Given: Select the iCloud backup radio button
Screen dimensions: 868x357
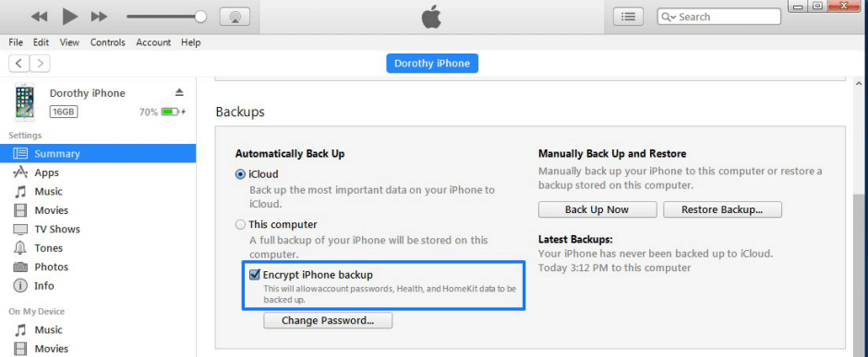Looking at the screenshot, I should [x=240, y=174].
